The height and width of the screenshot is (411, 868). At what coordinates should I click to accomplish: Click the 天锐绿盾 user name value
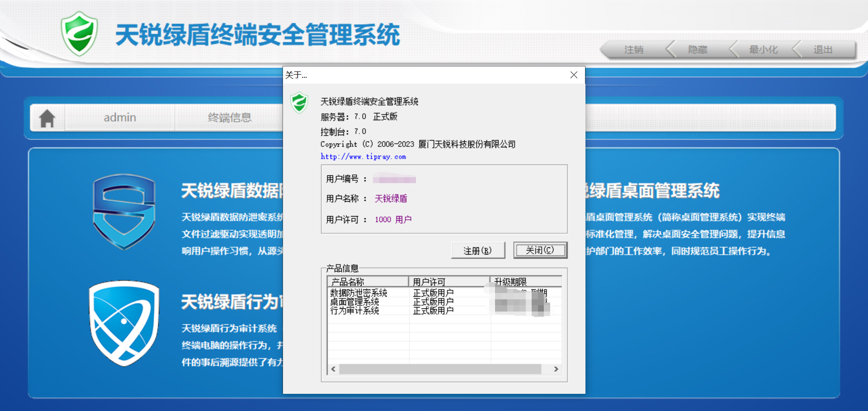point(391,198)
